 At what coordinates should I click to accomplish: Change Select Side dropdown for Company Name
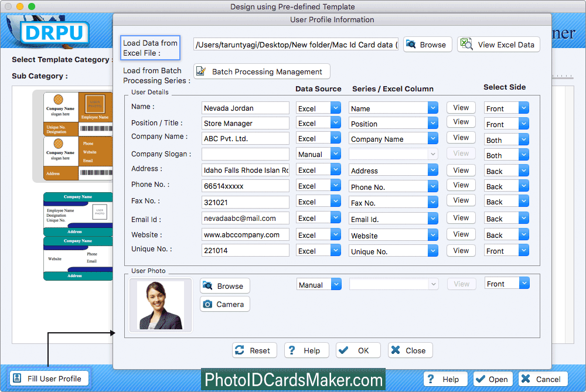click(523, 140)
